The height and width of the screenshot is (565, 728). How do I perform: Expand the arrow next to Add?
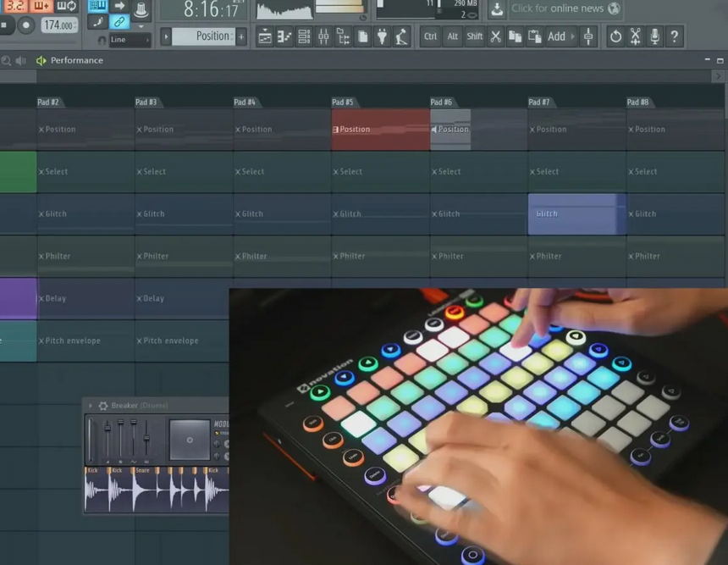tap(573, 36)
